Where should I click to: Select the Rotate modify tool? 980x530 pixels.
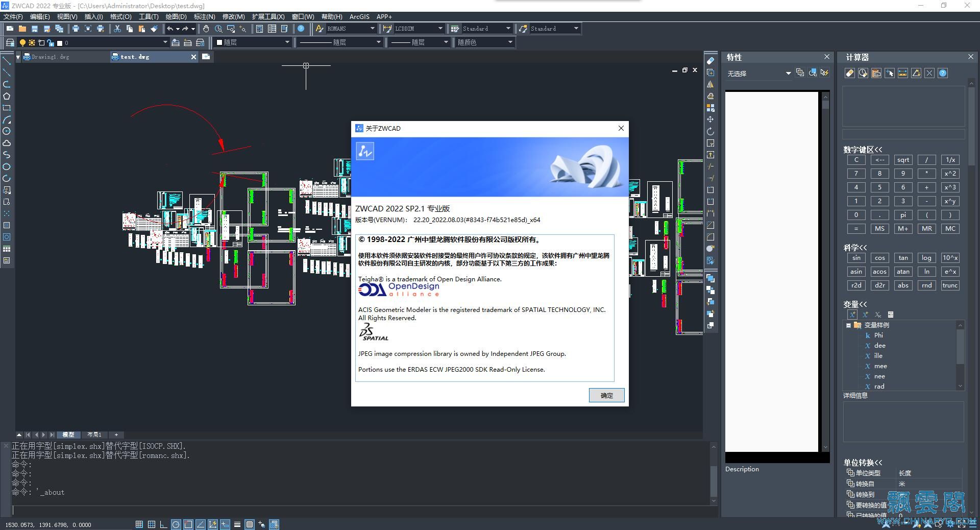coord(710,131)
